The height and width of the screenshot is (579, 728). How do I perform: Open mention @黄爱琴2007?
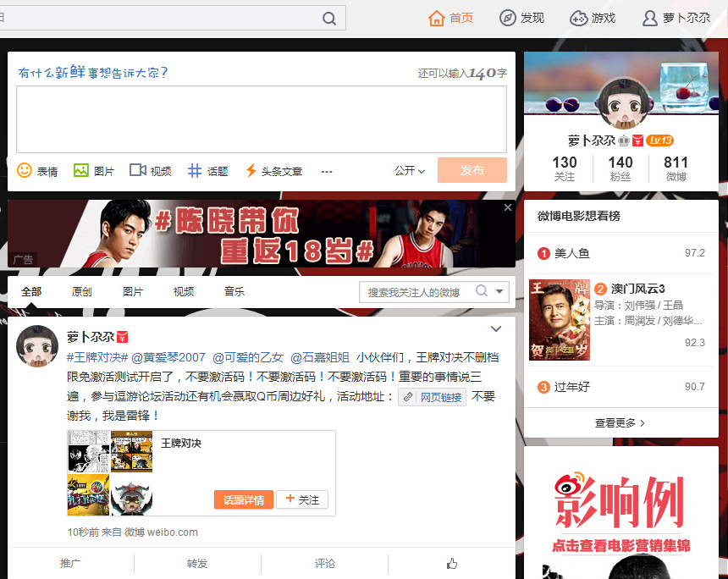pos(168,357)
